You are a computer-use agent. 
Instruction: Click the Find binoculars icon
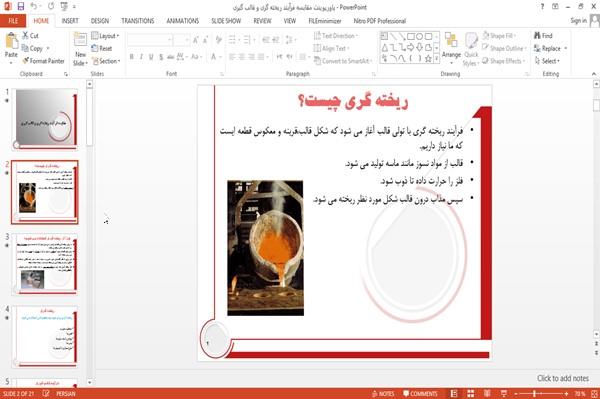click(537, 36)
